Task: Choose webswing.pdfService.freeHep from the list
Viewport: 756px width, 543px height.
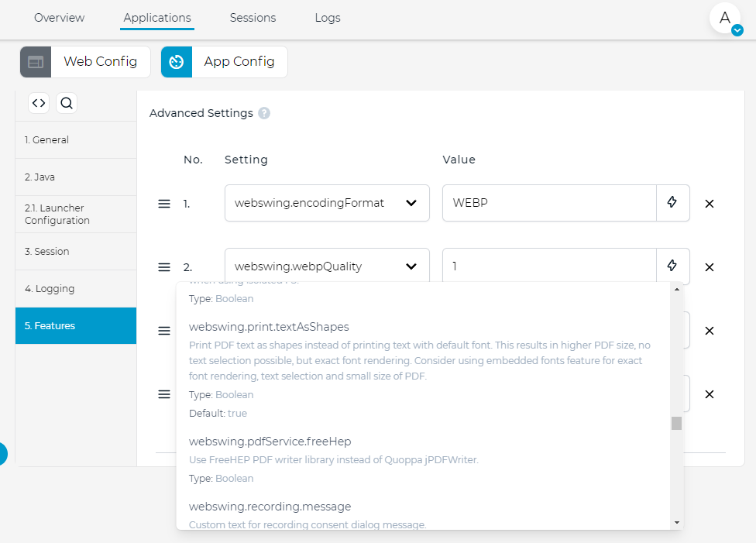Action: [x=270, y=442]
